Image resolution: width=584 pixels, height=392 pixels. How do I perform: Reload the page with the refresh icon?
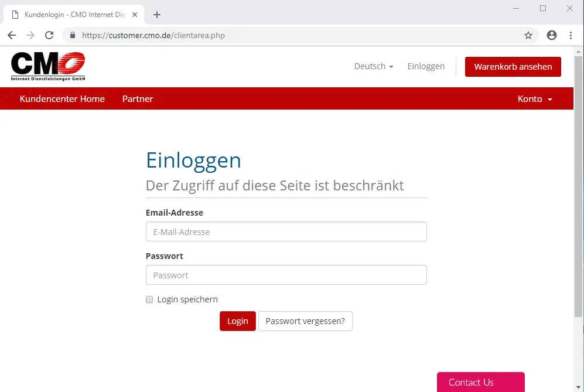click(49, 35)
